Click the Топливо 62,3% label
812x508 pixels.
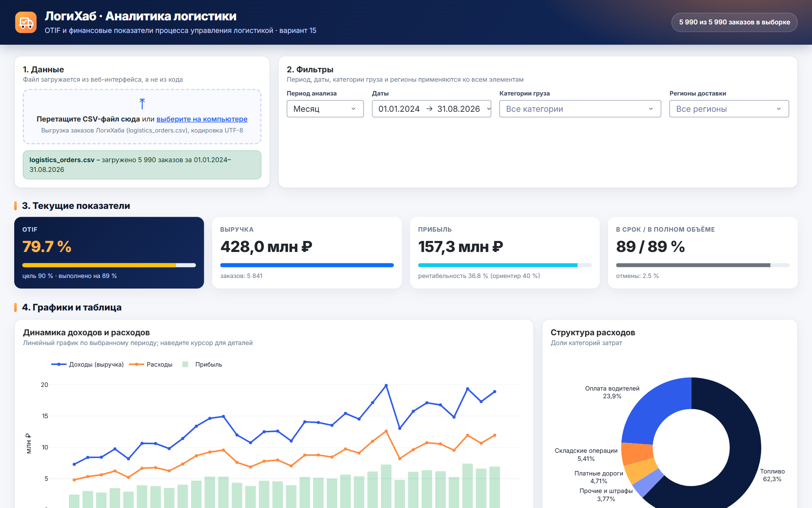pyautogui.click(x=772, y=475)
